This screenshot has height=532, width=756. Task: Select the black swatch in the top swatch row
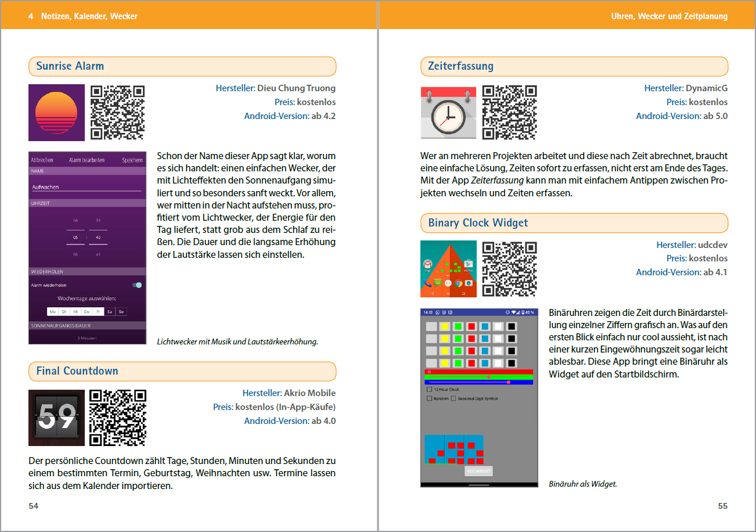[x=512, y=326]
